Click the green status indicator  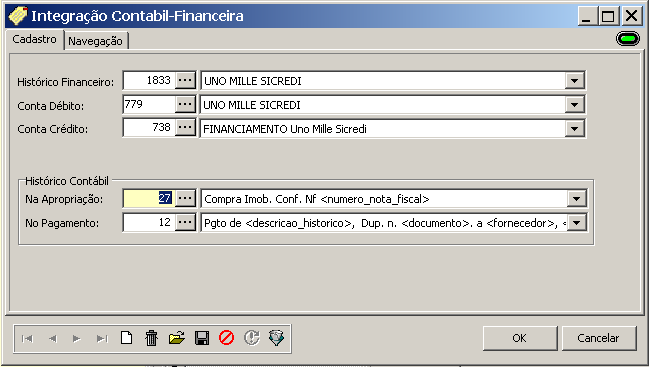tap(628, 39)
